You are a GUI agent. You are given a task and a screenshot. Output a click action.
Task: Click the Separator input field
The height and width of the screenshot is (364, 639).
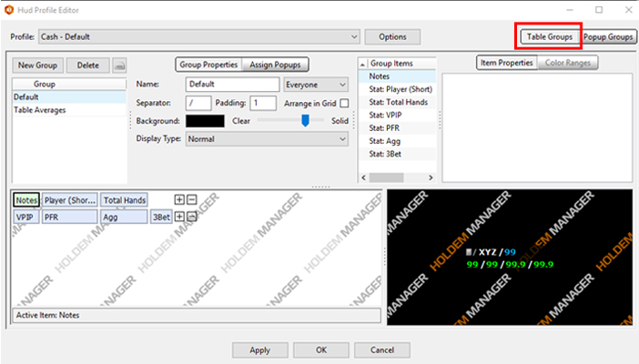[x=198, y=103]
